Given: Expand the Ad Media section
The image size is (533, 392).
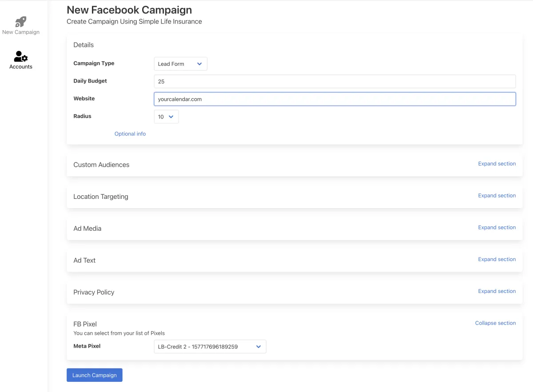Looking at the screenshot, I should (x=497, y=228).
